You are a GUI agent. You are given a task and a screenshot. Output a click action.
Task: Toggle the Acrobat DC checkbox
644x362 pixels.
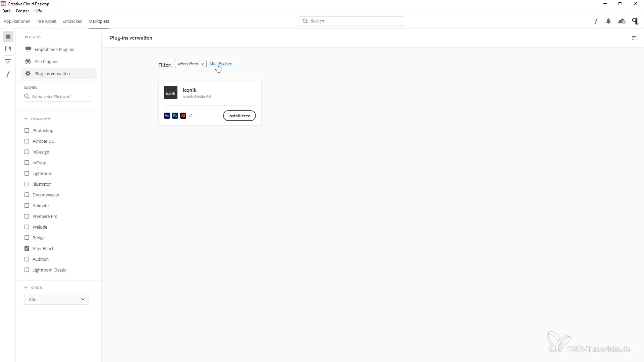[27, 141]
